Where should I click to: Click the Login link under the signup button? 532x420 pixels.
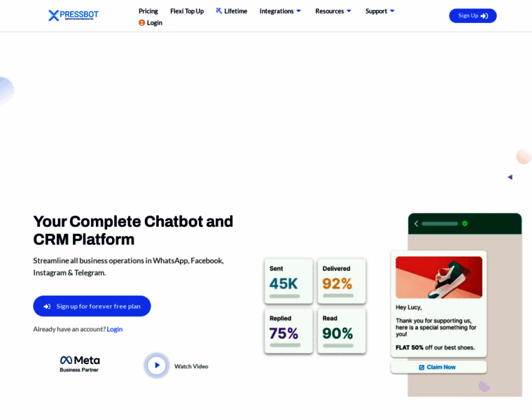115,329
